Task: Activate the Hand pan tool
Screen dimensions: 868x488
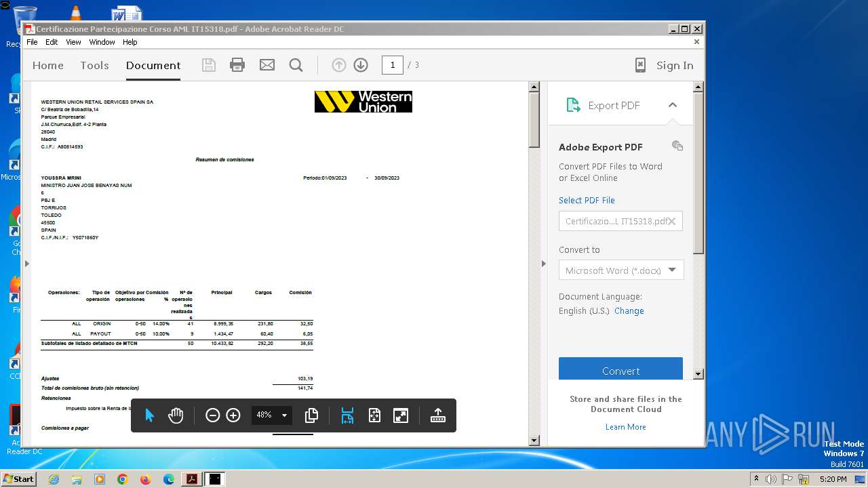Action: coord(176,415)
